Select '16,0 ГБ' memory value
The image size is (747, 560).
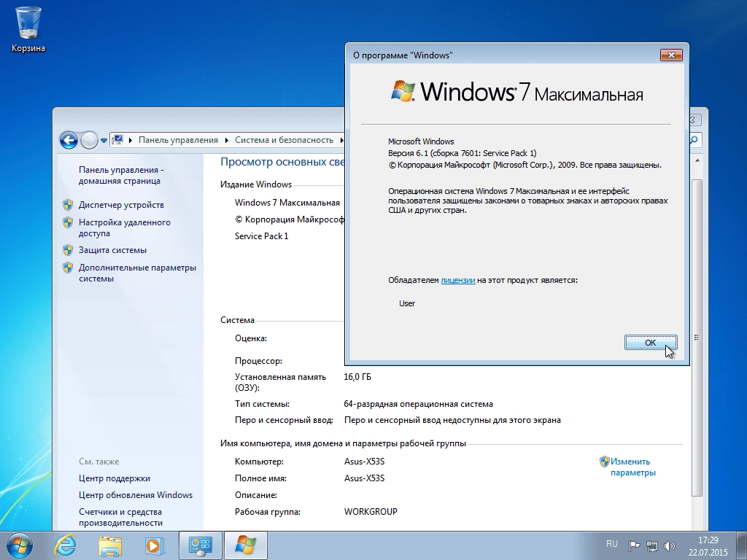(x=357, y=377)
